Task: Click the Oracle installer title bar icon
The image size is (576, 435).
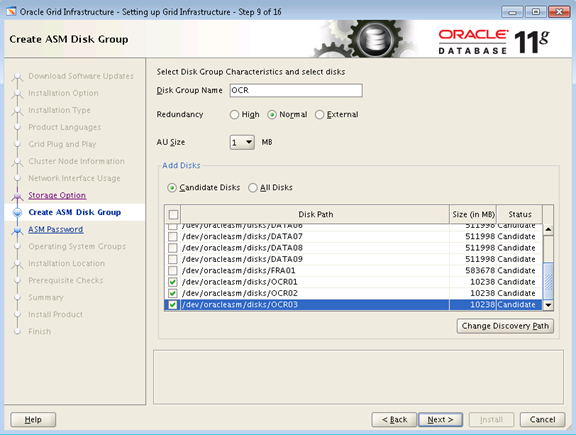Action: click(x=11, y=12)
